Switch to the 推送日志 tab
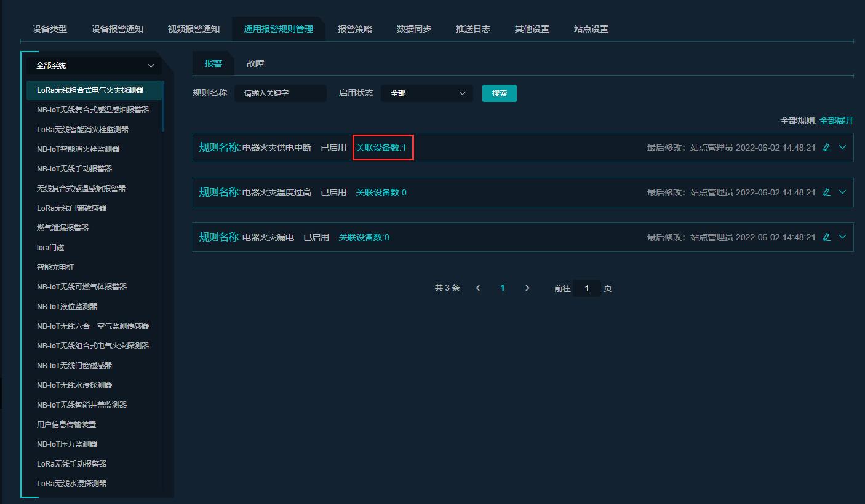Image resolution: width=865 pixels, height=504 pixels. tap(473, 29)
